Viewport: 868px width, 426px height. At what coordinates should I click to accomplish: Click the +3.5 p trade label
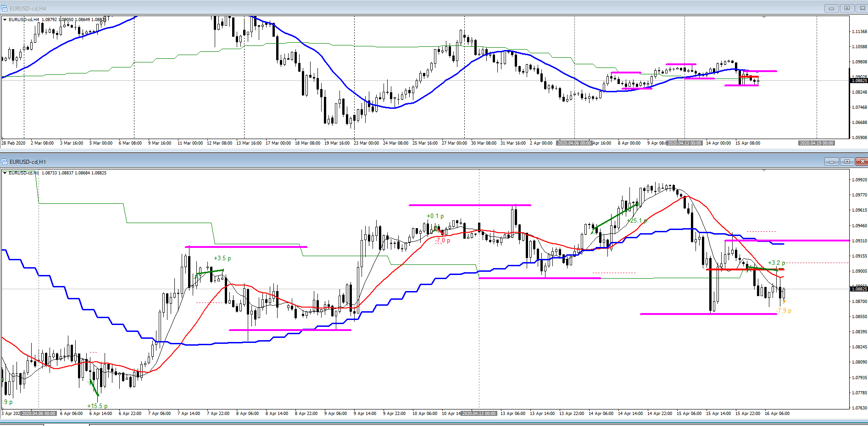click(223, 258)
